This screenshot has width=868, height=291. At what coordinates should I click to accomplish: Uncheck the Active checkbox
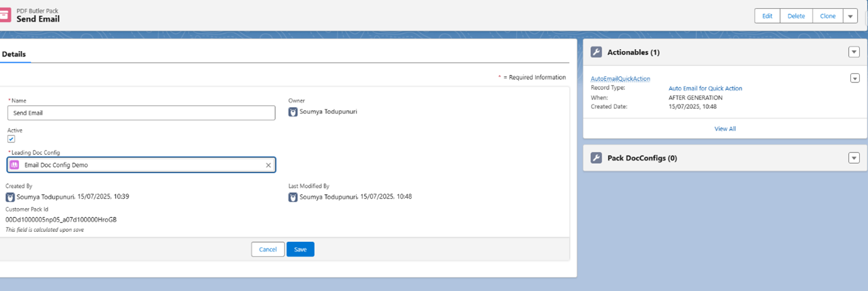tap(11, 139)
